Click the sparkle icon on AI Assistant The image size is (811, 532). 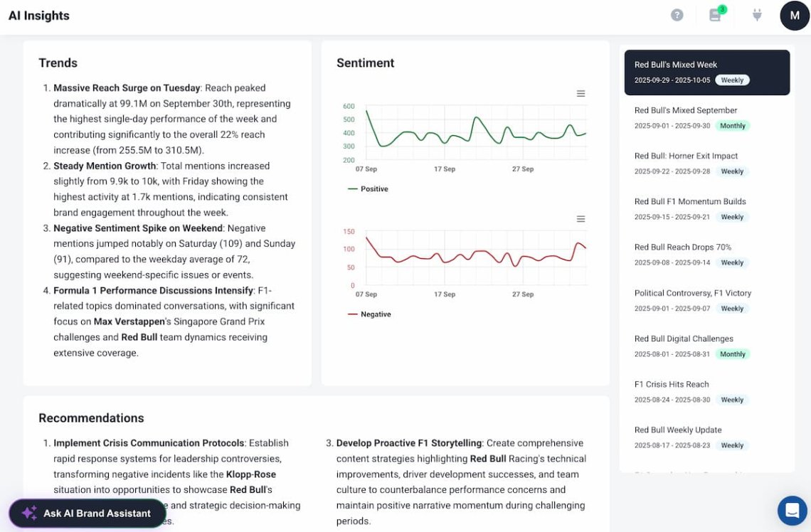tap(29, 513)
